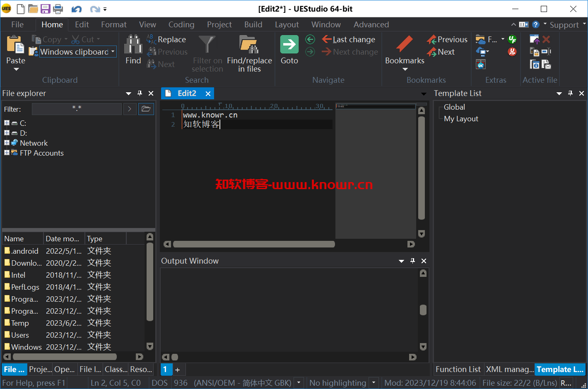Click the blue help question mark icon

[535, 24]
